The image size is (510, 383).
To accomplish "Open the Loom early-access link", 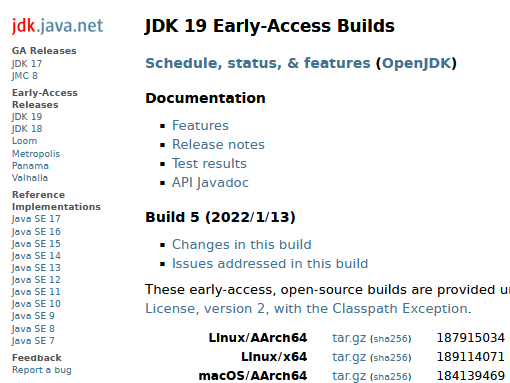I will [x=25, y=141].
